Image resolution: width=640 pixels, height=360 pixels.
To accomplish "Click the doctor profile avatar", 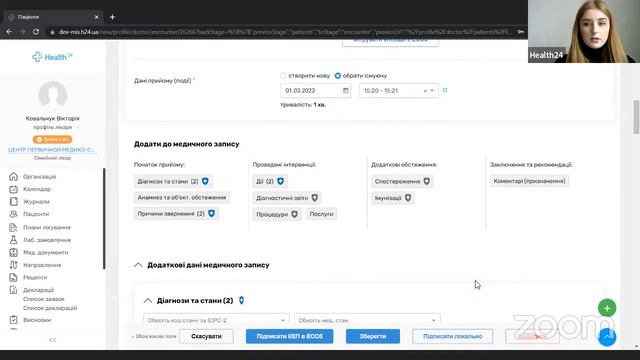I will (53, 95).
